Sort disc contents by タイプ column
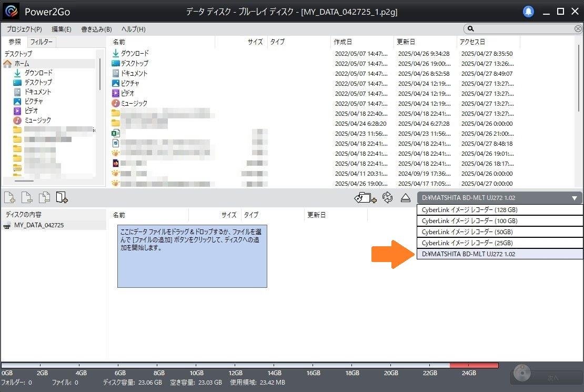Image resolution: width=584 pixels, height=392 pixels. pyautogui.click(x=251, y=215)
